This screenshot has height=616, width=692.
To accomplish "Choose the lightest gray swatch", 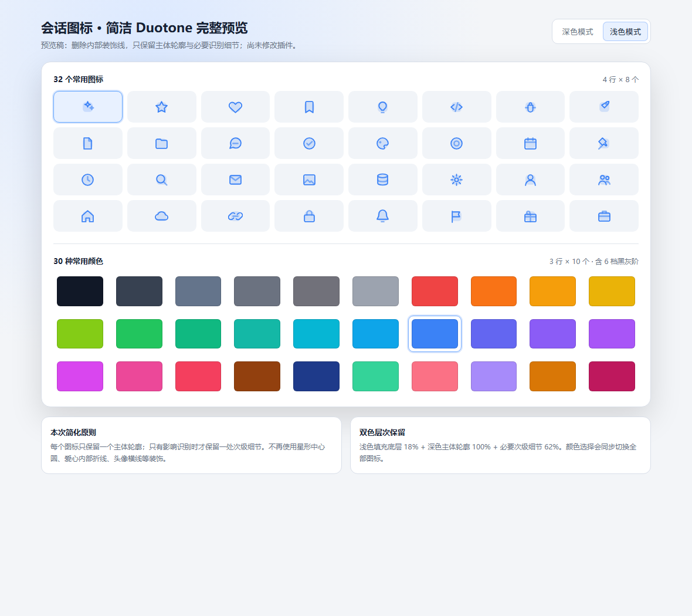I will 375,292.
